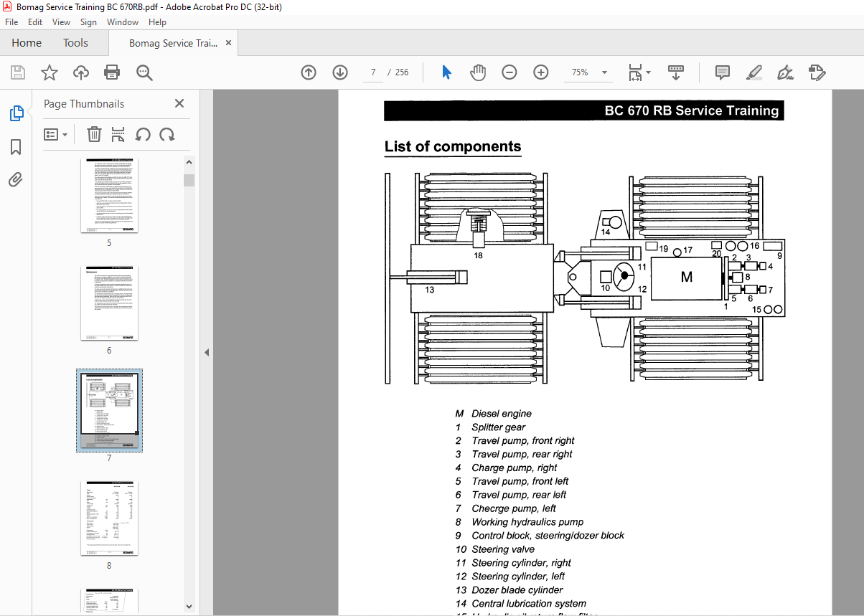Delete selected page thumbnail trash icon
Screen dimensions: 864x616
tap(94, 134)
